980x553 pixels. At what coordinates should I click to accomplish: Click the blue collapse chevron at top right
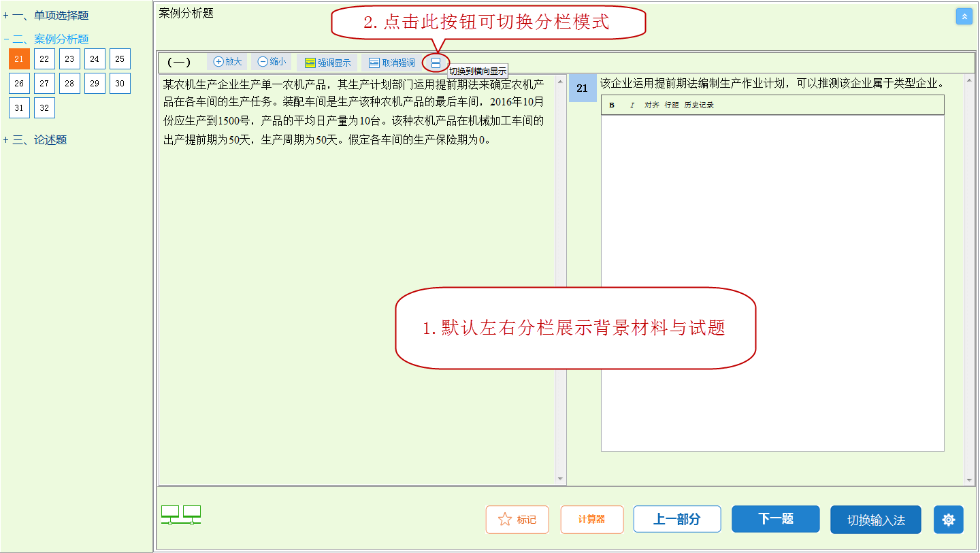click(x=964, y=16)
